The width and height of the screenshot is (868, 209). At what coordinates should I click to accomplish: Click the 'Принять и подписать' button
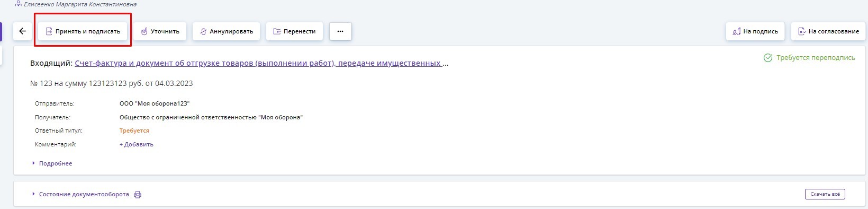(x=83, y=31)
